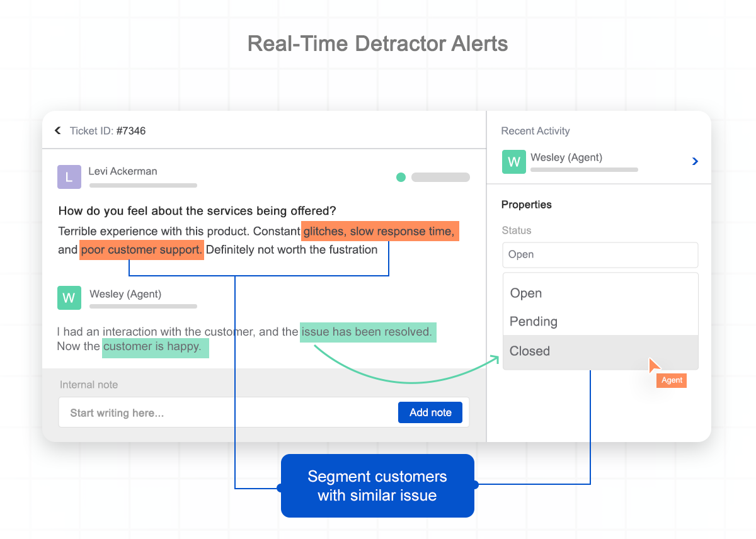Click Levi Ackerman's purple avatar
The height and width of the screenshot is (539, 756).
(69, 177)
